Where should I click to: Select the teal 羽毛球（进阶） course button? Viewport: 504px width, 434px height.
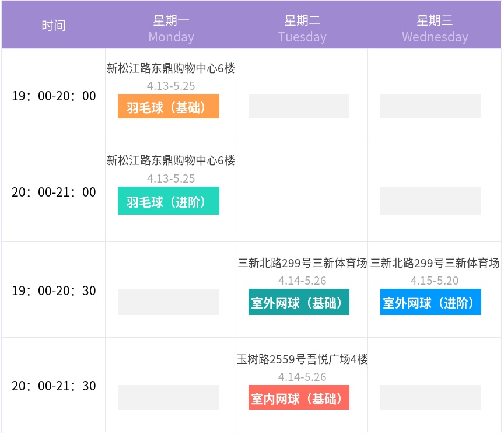point(169,201)
